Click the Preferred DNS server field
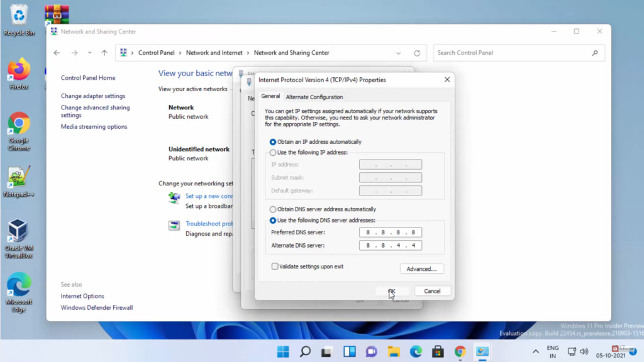This screenshot has height=362, width=644. 390,233
